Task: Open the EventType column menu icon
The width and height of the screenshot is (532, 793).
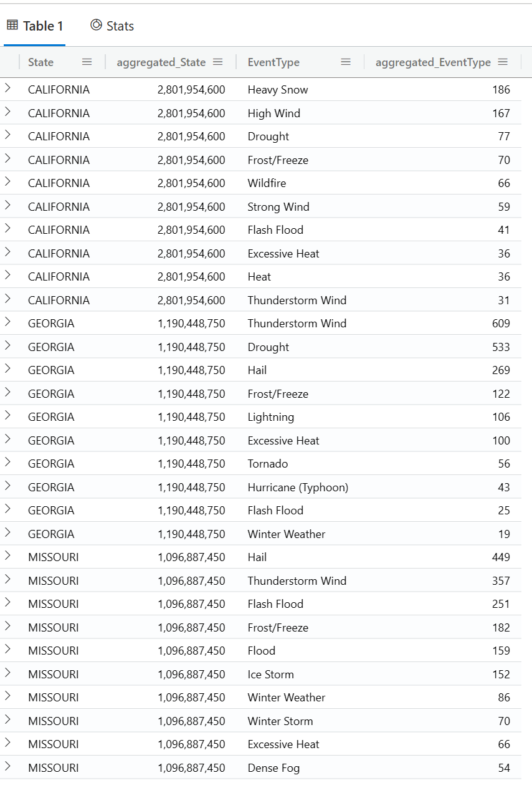Action: tap(346, 62)
